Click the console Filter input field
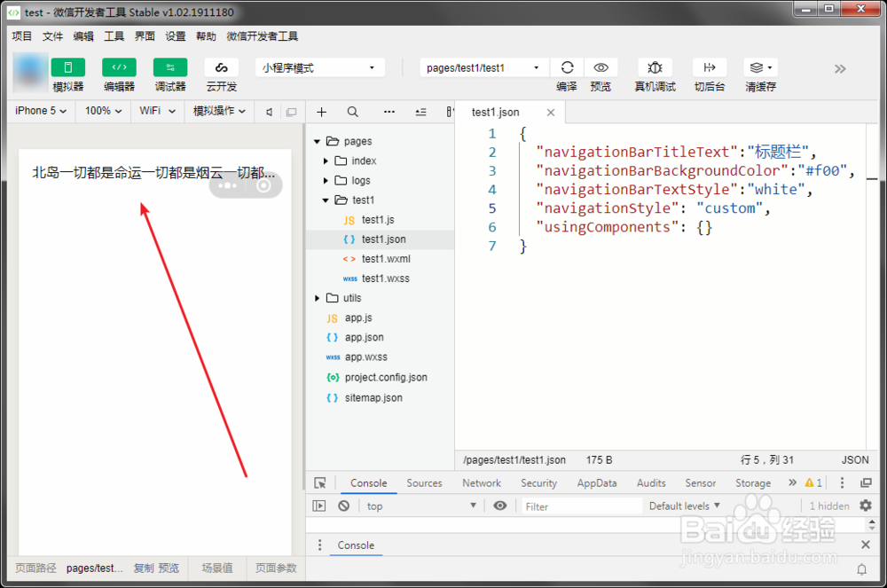887x588 pixels. click(x=582, y=506)
